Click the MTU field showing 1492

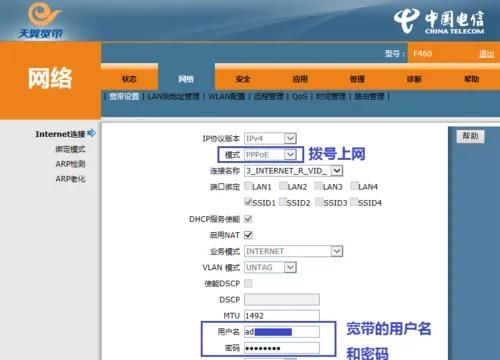pyautogui.click(x=282, y=315)
